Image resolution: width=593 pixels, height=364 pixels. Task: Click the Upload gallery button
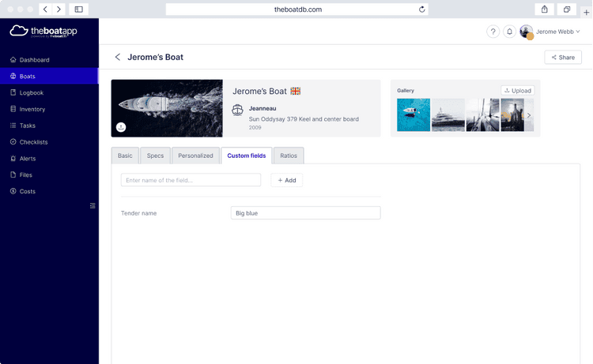[x=518, y=91]
